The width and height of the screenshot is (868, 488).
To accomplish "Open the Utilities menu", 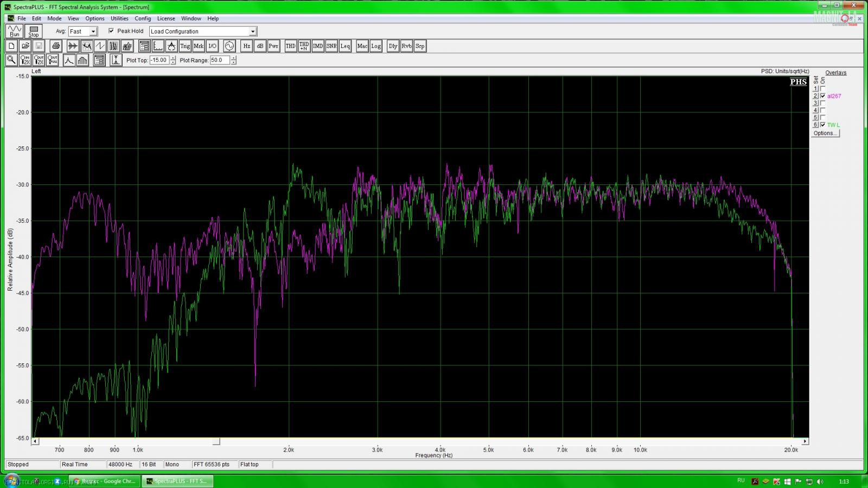I will coord(119,18).
